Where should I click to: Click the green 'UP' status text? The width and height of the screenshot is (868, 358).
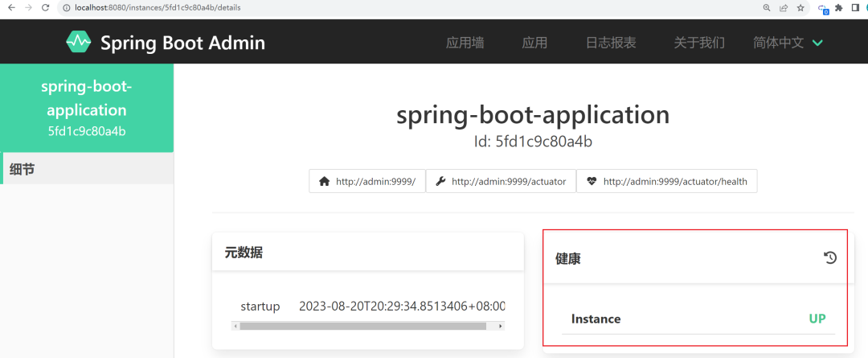[817, 319]
